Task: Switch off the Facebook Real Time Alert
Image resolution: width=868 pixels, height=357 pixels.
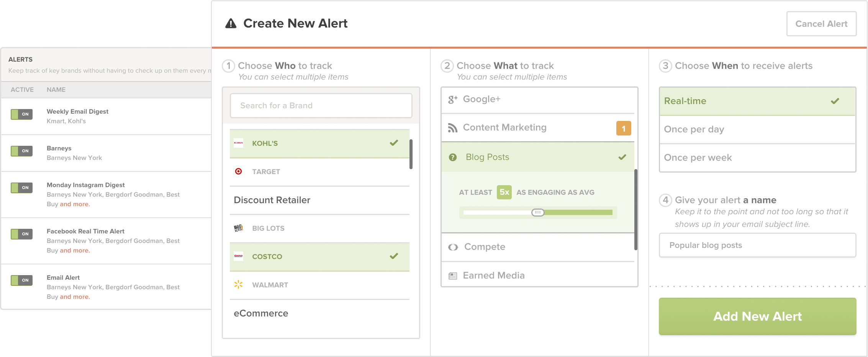Action: click(x=22, y=234)
